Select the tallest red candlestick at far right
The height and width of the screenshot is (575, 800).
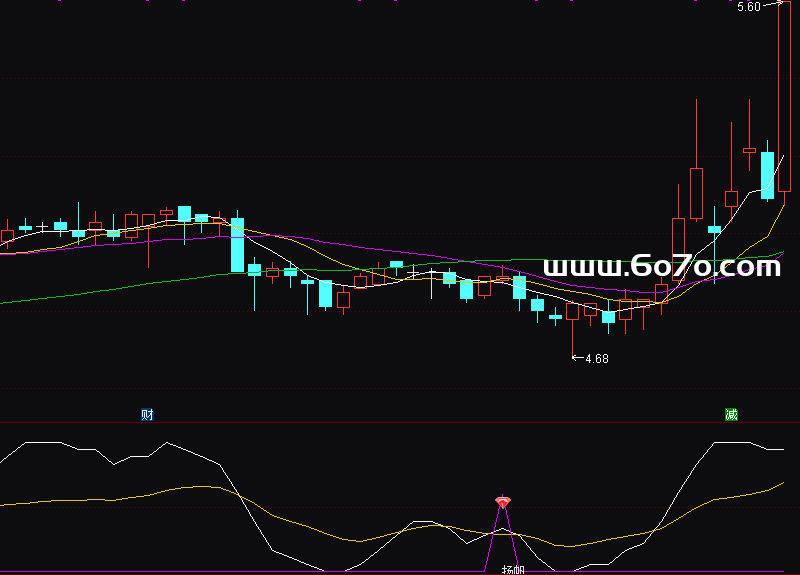(784, 100)
